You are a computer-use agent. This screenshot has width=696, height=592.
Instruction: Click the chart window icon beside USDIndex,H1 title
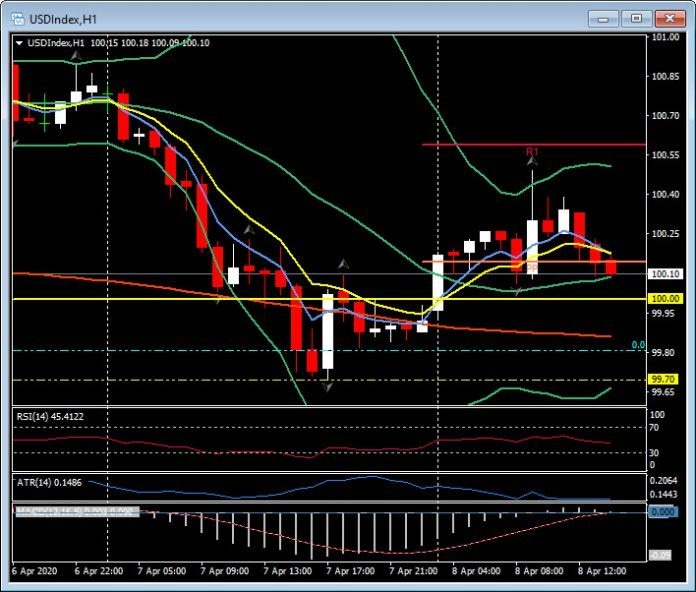[x=17, y=19]
